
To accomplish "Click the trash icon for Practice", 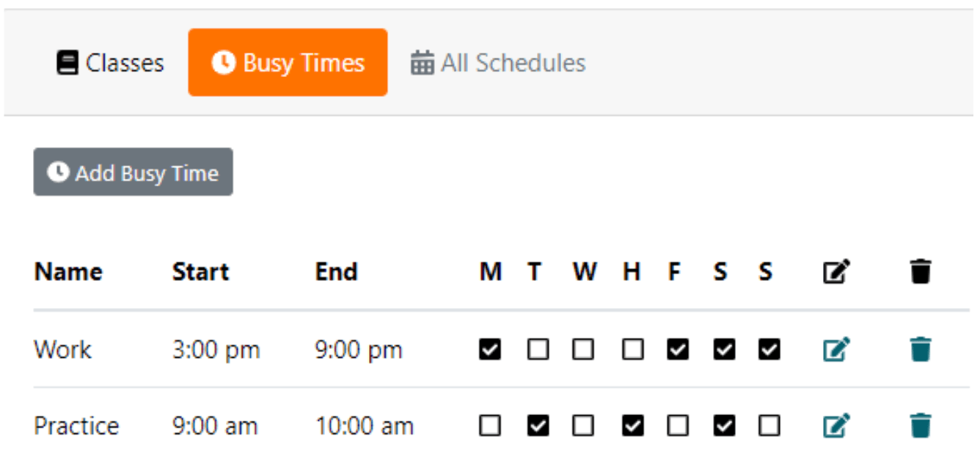I will click(x=919, y=425).
